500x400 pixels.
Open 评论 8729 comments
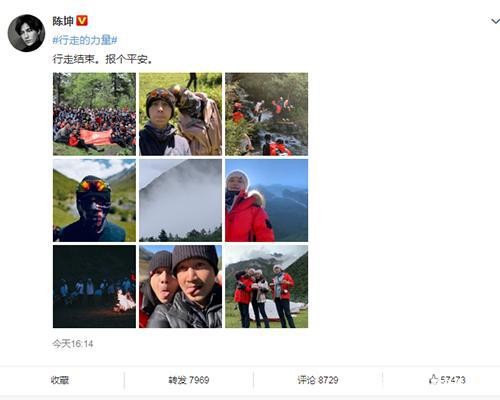(318, 380)
